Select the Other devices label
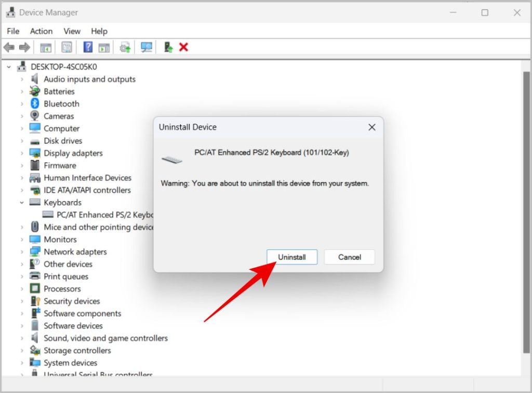532x393 pixels. tap(68, 264)
